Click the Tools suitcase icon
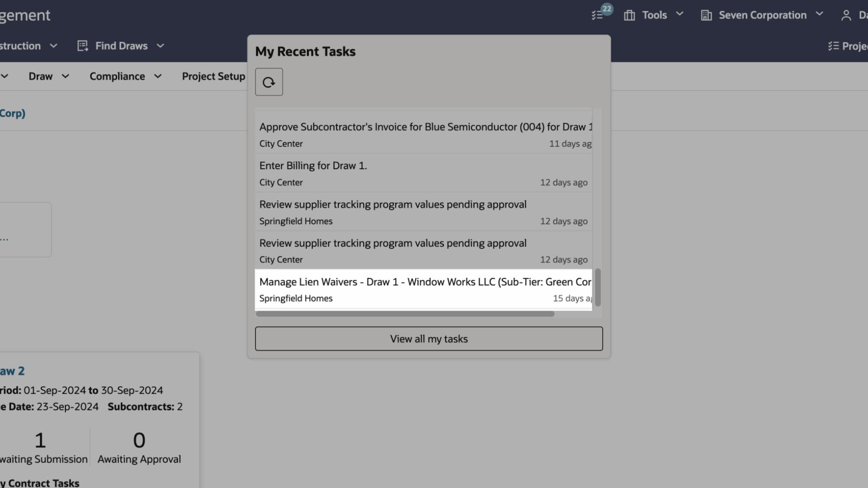 click(x=629, y=15)
